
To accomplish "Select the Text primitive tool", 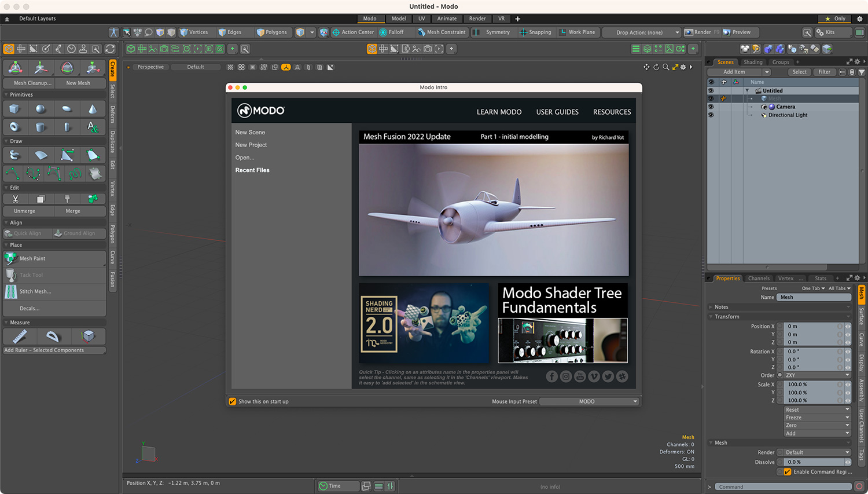I will [93, 126].
